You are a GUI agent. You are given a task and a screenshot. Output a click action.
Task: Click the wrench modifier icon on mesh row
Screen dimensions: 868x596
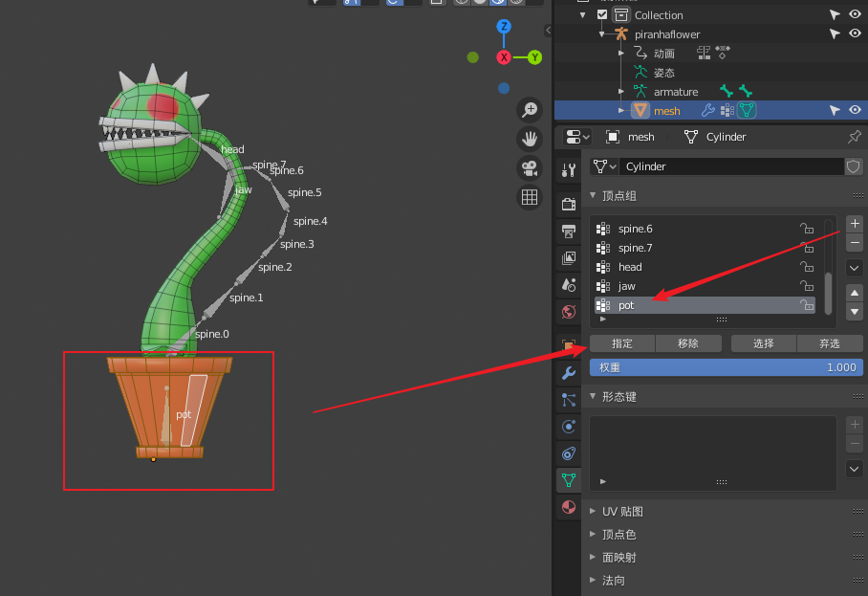(x=708, y=110)
